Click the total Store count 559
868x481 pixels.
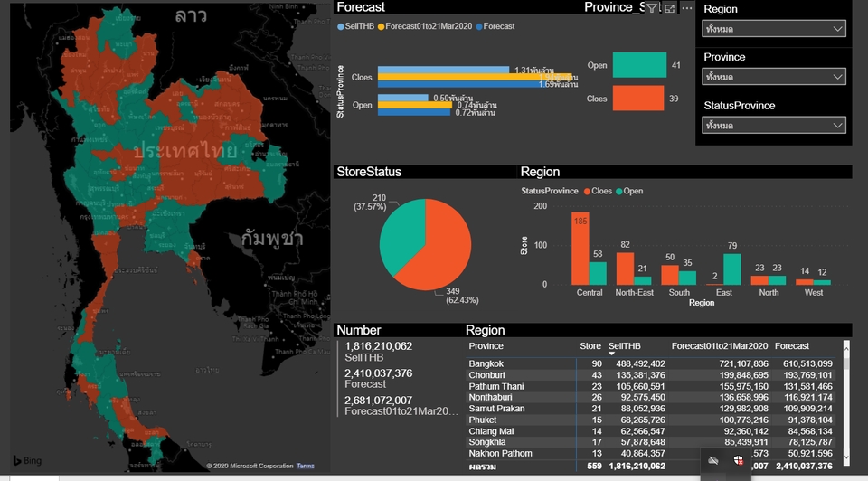coord(594,466)
